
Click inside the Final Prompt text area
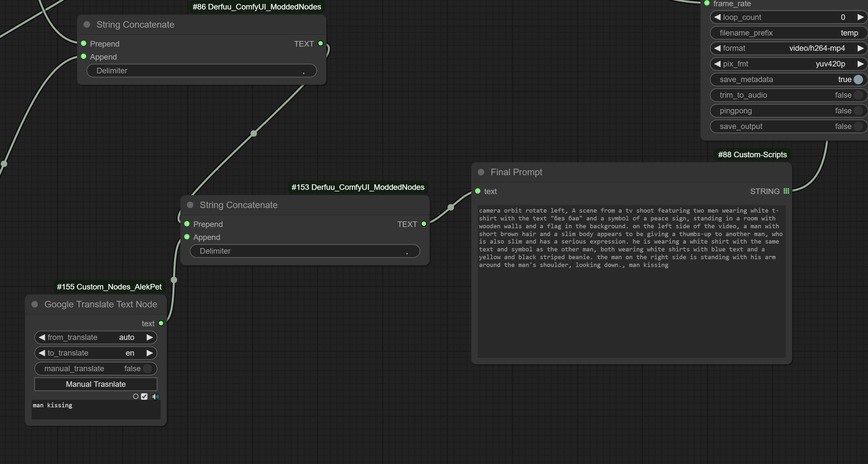coord(631,281)
